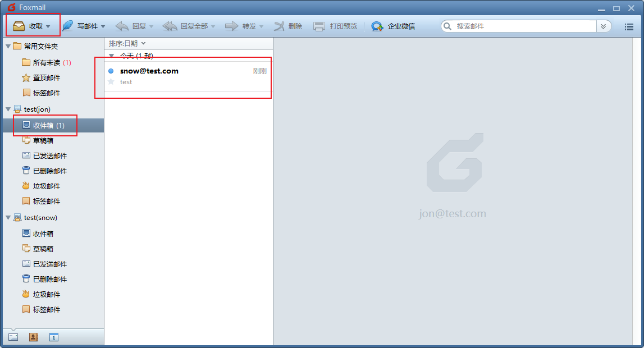Collapse the test(jon) account tree
The image size is (644, 348).
pyautogui.click(x=8, y=109)
